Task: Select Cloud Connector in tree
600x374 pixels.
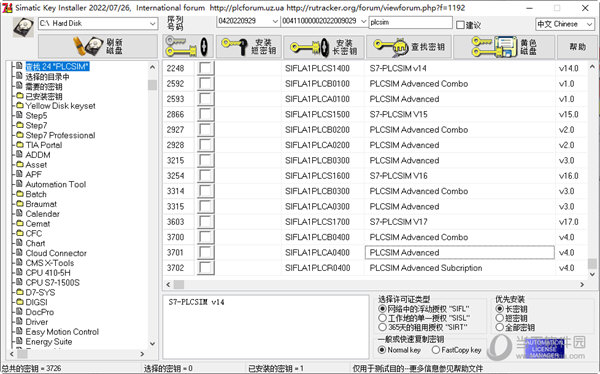Action: [x=56, y=253]
